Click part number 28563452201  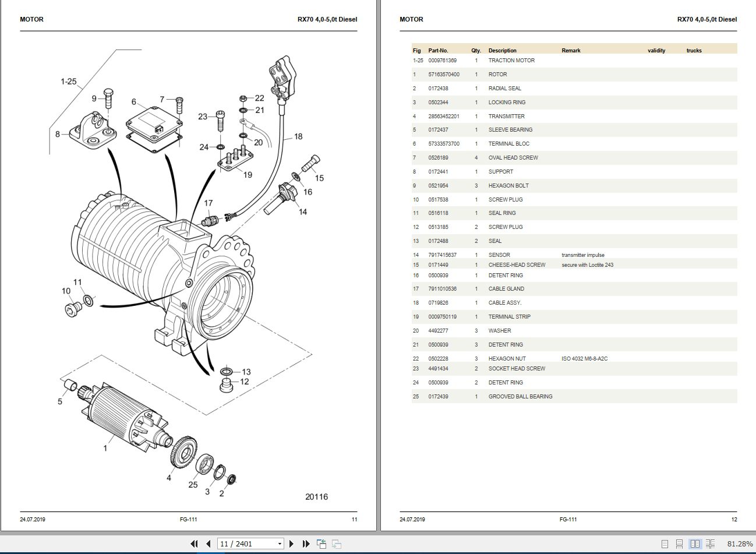pos(444,117)
